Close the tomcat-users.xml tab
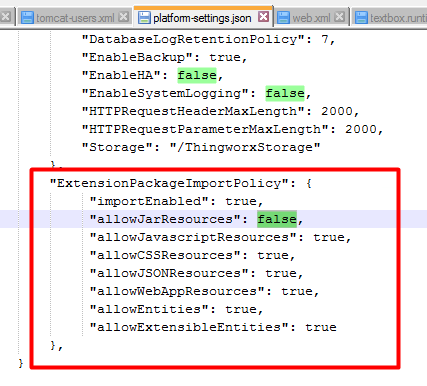 coord(124,17)
